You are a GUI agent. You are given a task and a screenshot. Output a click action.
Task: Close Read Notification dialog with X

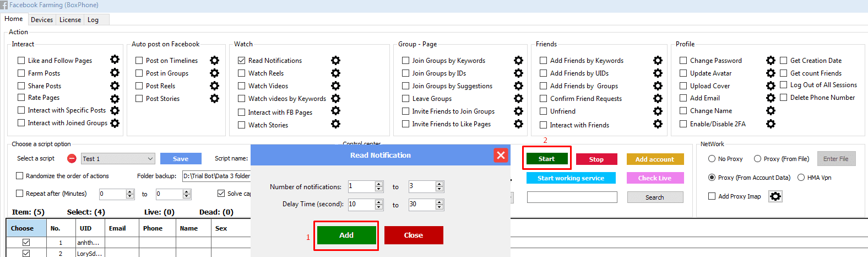[x=501, y=155]
